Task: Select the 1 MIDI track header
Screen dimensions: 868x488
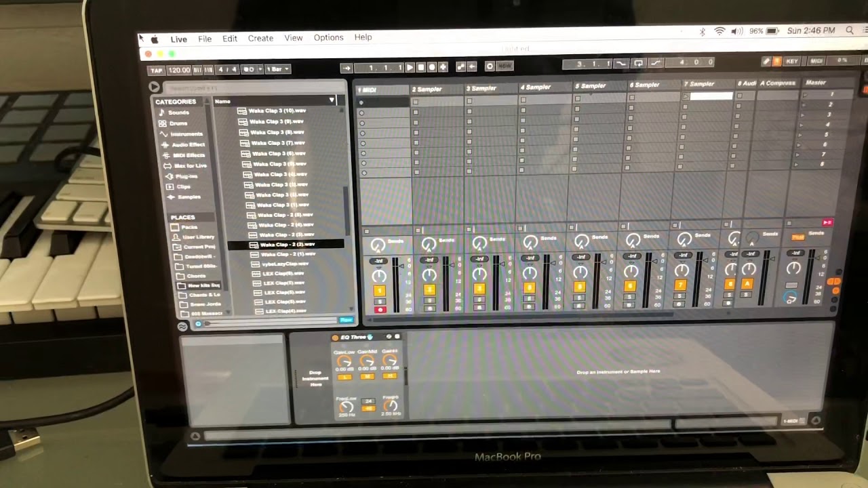Action: (x=382, y=90)
